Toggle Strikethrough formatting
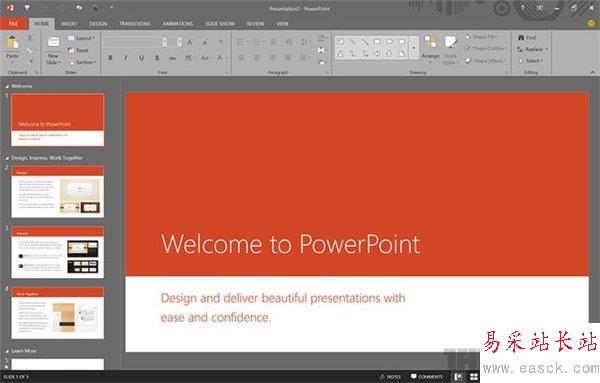Viewport: 600px width, 383px height. [173, 58]
